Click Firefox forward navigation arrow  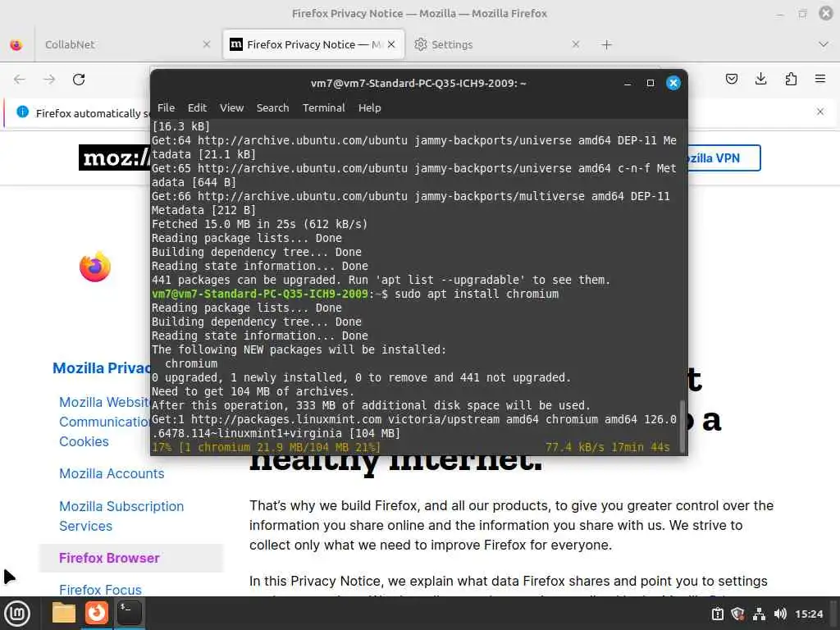click(49, 80)
